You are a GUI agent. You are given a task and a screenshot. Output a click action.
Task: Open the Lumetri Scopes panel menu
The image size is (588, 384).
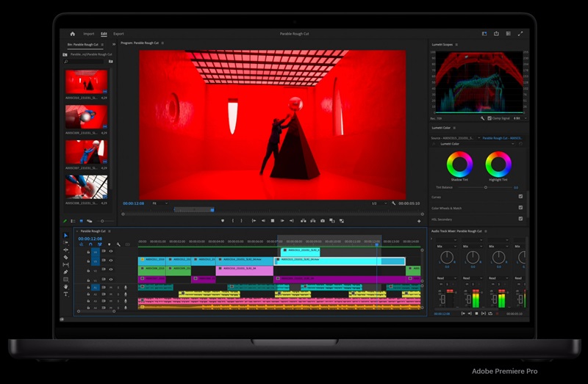coord(456,45)
